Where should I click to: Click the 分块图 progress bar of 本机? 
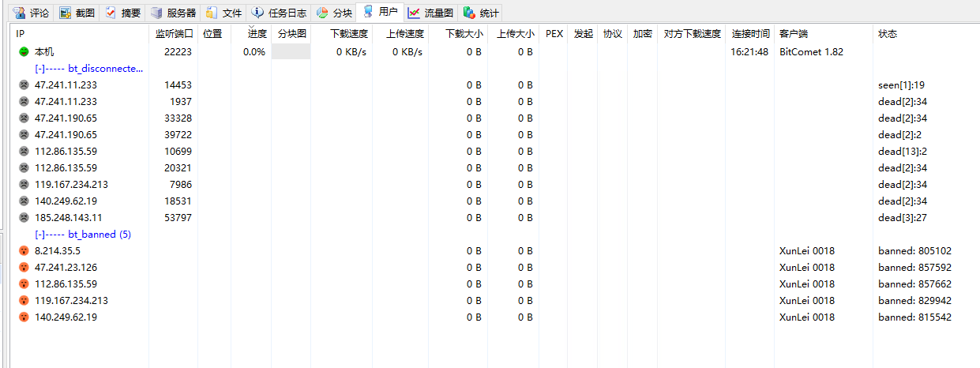coord(291,52)
